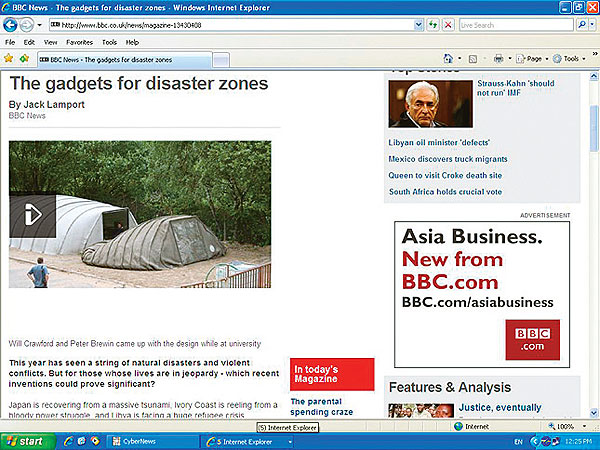Click the concrete tent article photo
The height and width of the screenshot is (450, 600).
coord(140,214)
